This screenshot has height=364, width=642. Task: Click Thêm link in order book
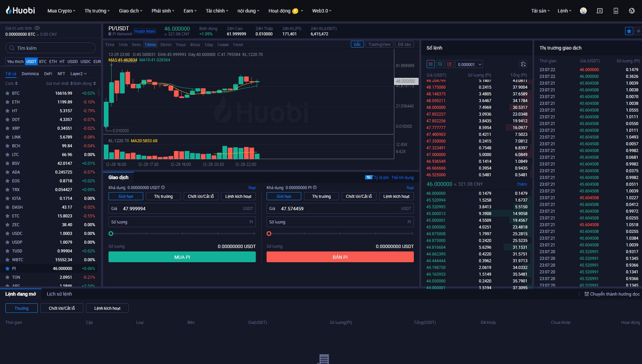point(522,184)
